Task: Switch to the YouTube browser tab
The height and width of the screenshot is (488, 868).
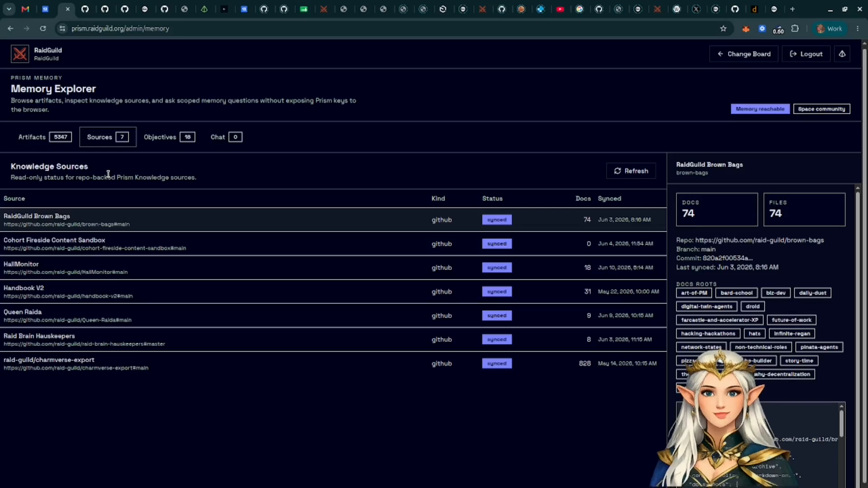Action: (560, 9)
